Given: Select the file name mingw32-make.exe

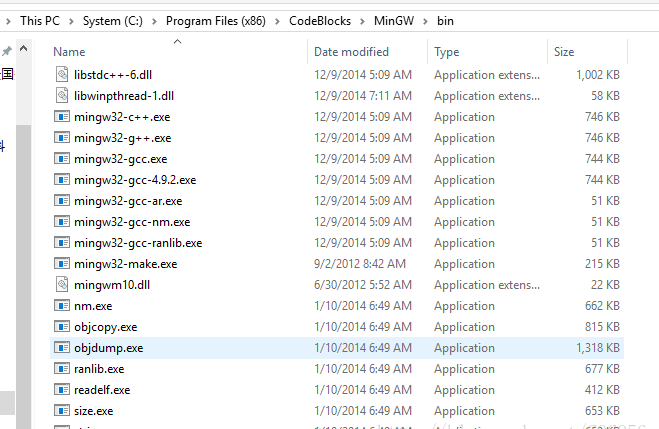Looking at the screenshot, I should 126,264.
